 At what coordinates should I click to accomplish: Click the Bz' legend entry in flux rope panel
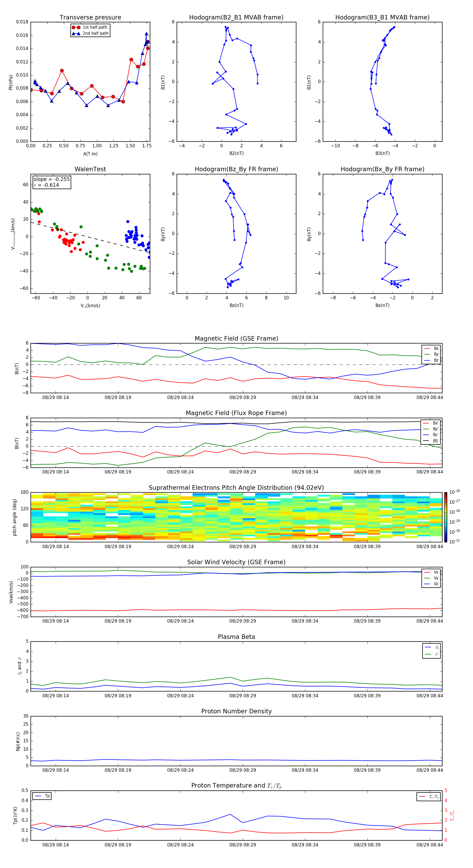coord(431,435)
